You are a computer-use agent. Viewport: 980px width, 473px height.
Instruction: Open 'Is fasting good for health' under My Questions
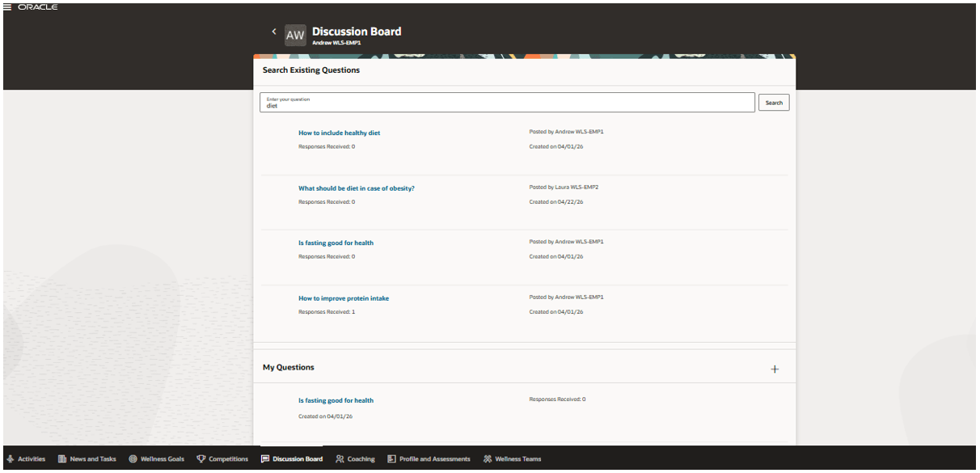pos(336,400)
